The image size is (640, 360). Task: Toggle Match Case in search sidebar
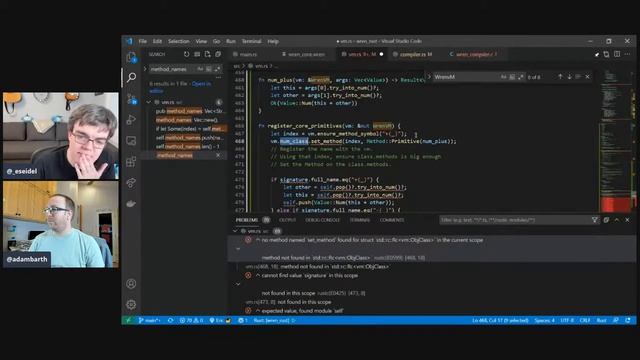[200, 69]
